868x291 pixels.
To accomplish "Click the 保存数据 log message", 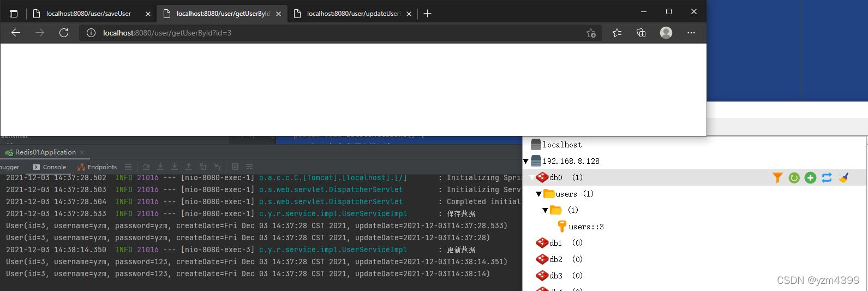I will pos(461,213).
